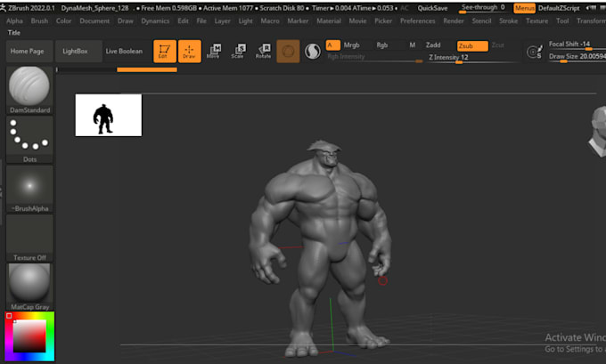Open the Layer menu
The width and height of the screenshot is (606, 364).
[223, 20]
